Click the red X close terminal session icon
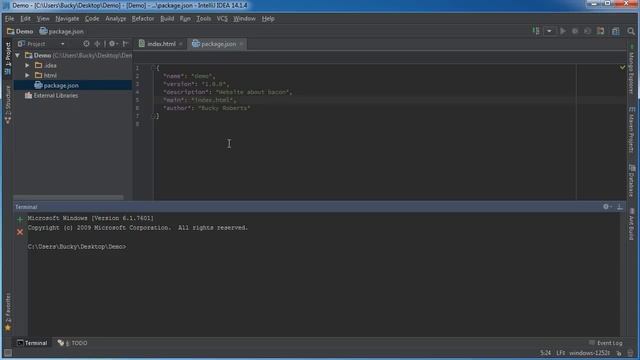The height and width of the screenshot is (360, 640). pos(20,232)
